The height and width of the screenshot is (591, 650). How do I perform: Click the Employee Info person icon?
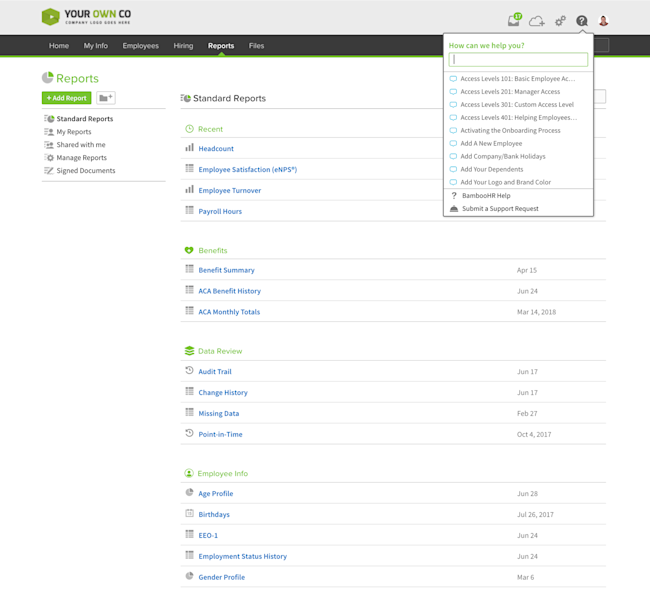[189, 473]
